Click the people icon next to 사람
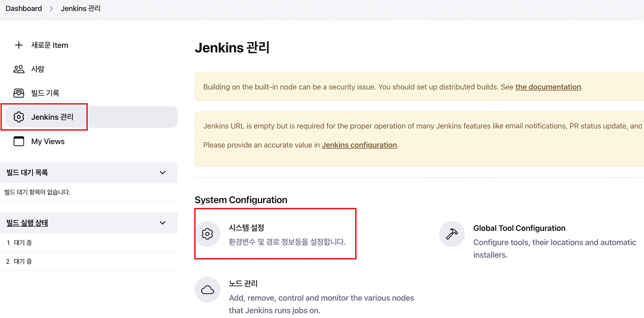Viewport: 644px width, 318px height. tap(19, 69)
